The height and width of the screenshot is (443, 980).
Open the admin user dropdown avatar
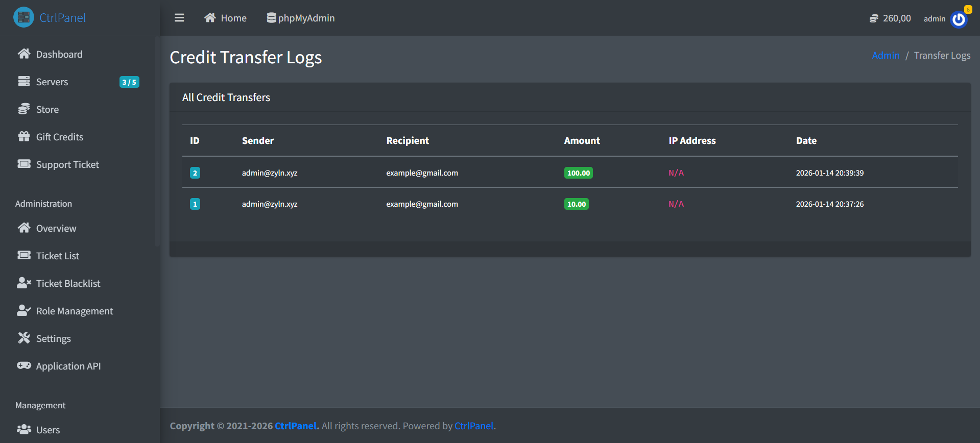click(959, 19)
